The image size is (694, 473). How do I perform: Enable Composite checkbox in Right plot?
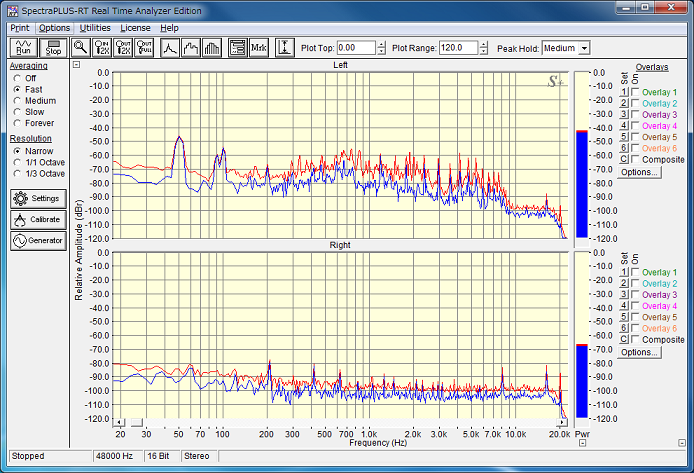[635, 339]
